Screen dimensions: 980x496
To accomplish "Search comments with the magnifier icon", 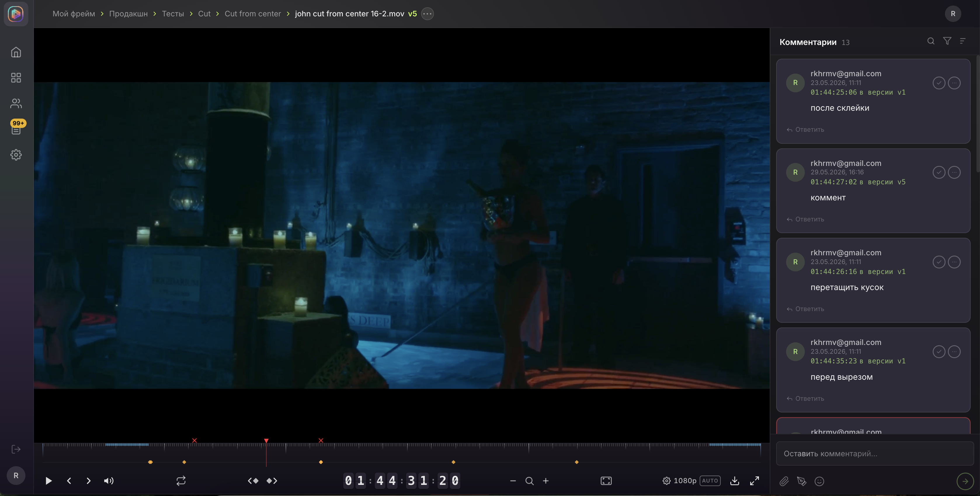I will (x=931, y=41).
